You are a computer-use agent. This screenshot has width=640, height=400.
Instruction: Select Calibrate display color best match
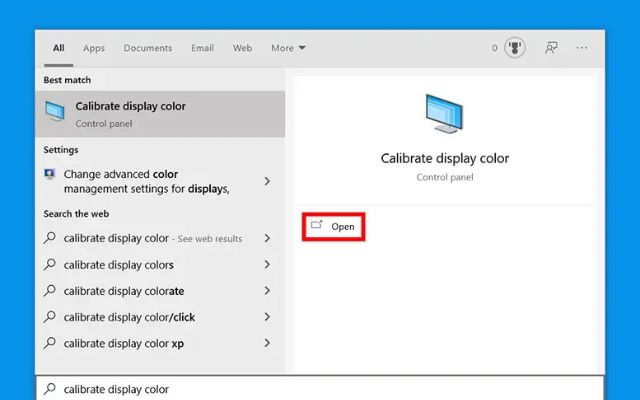[160, 114]
